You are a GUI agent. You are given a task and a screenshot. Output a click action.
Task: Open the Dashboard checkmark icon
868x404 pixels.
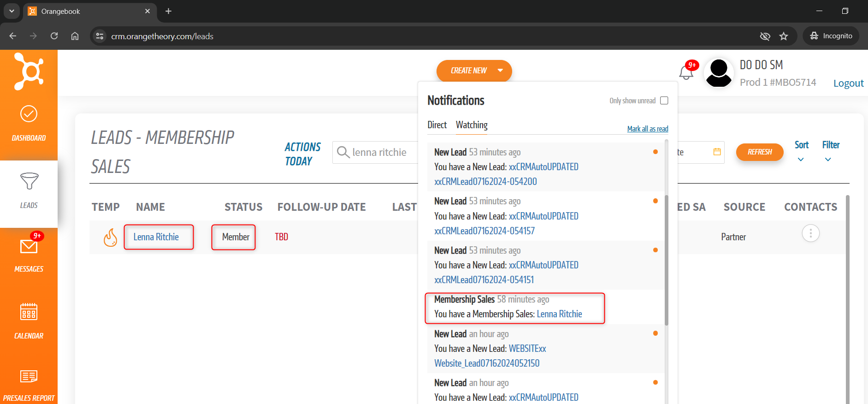tap(29, 114)
